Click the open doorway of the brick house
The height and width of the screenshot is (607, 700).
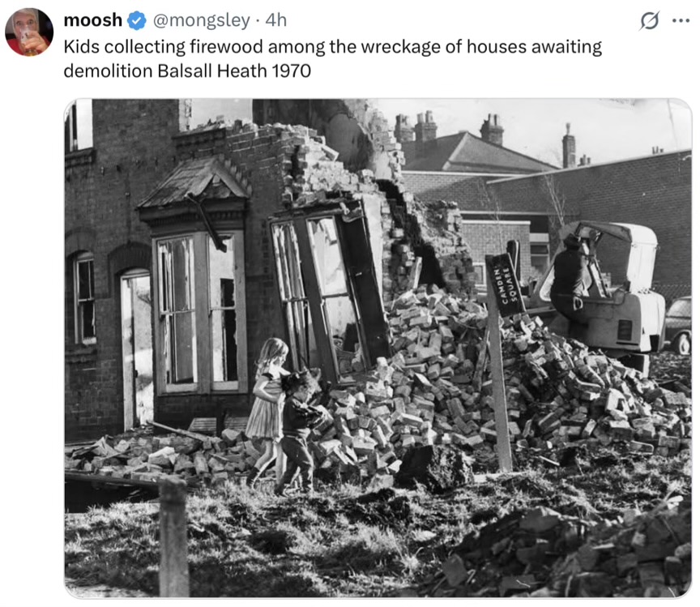click(x=136, y=349)
